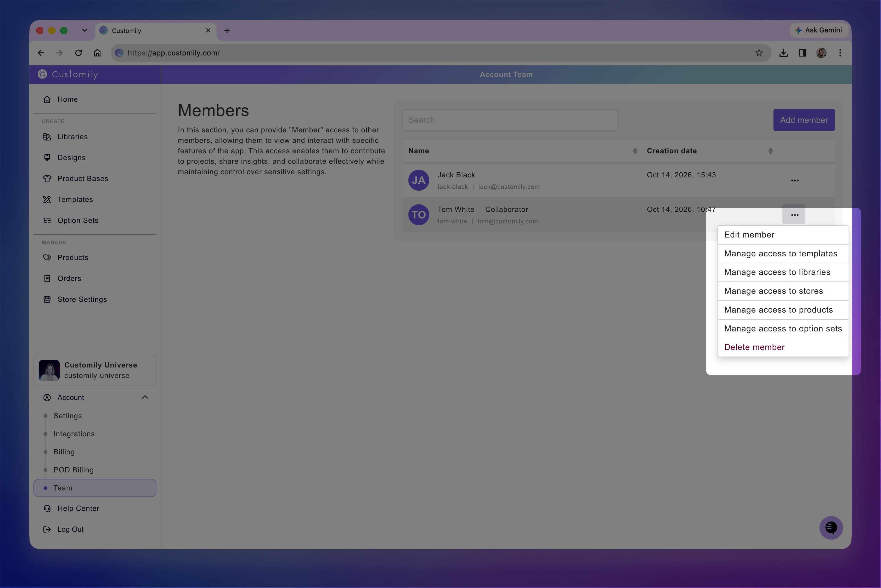Screen dimensions: 881x588
Task: Open the Help Center
Action: point(78,509)
